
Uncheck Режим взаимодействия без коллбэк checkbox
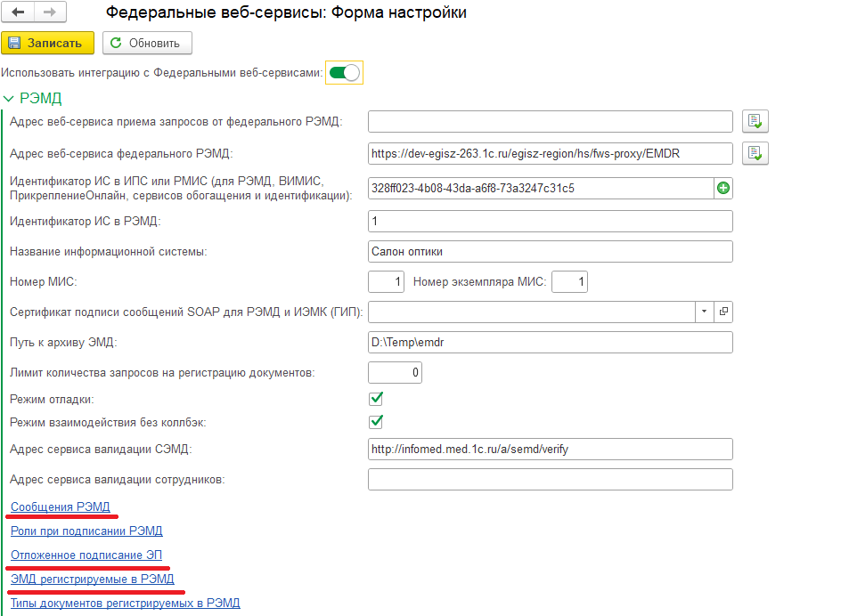coord(376,422)
